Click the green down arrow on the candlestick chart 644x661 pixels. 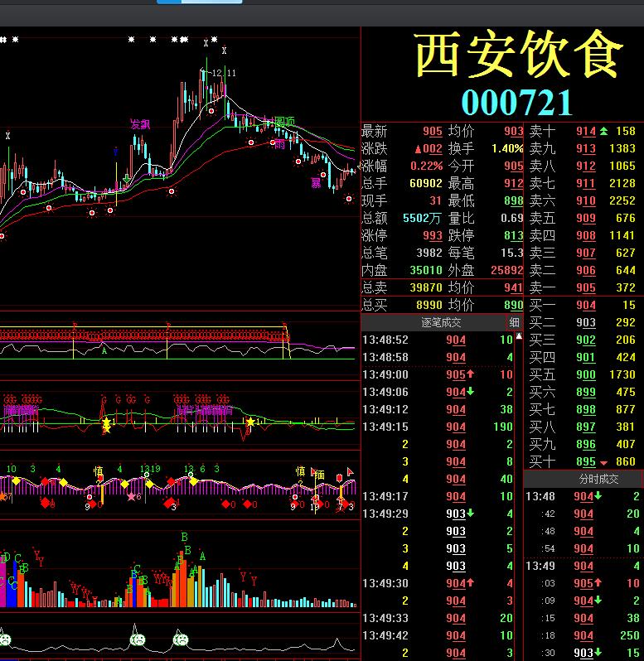click(x=127, y=178)
